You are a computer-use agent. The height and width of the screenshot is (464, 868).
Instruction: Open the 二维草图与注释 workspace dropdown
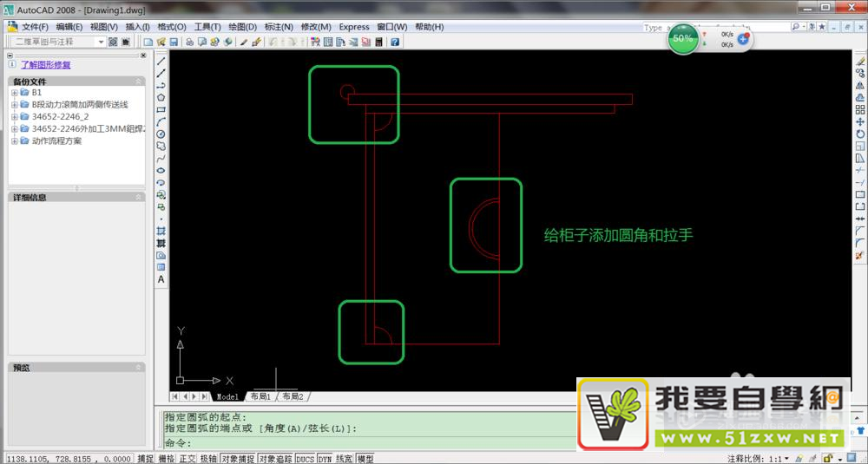102,42
